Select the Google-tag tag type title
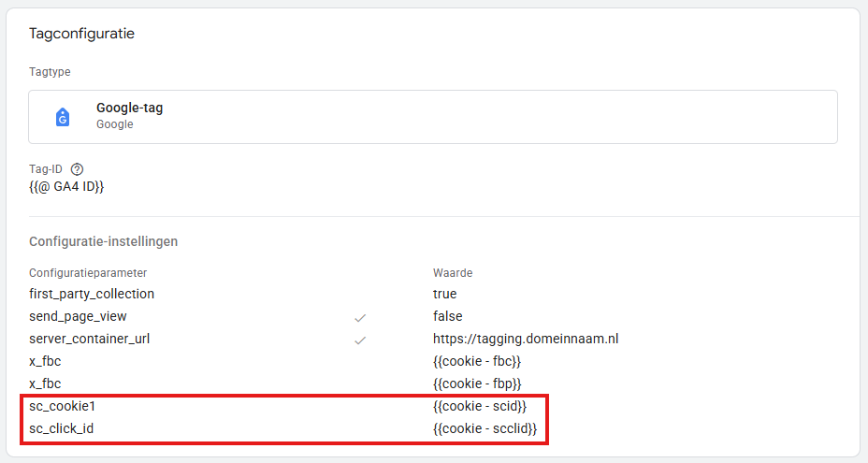Viewport: 868px width, 463px height. [129, 109]
